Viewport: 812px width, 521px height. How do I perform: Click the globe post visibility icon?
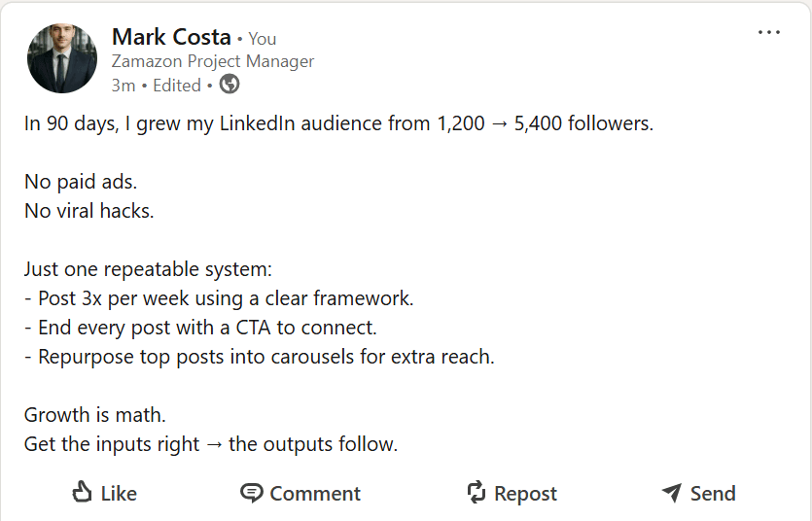coord(229,85)
